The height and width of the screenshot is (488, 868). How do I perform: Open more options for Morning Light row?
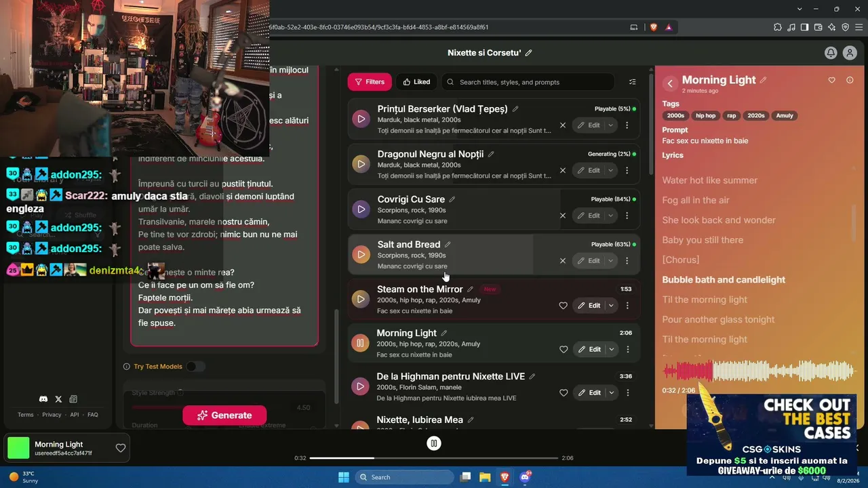click(628, 350)
